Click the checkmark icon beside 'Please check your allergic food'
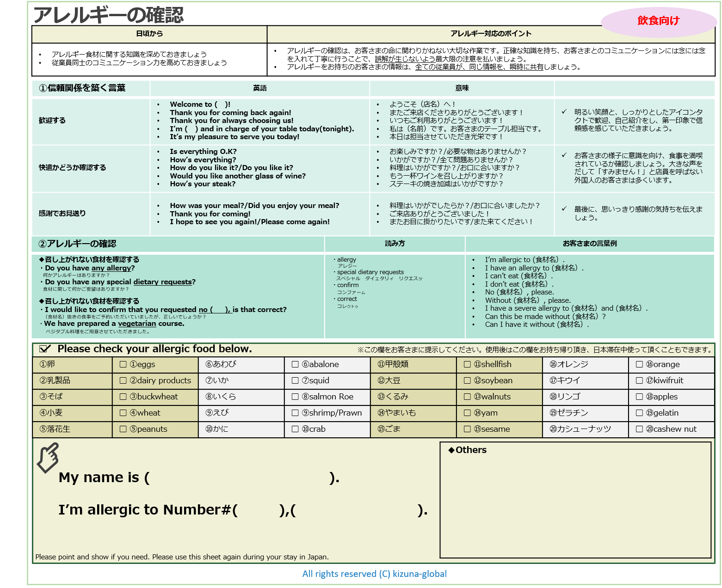The image size is (722, 588). [45, 349]
